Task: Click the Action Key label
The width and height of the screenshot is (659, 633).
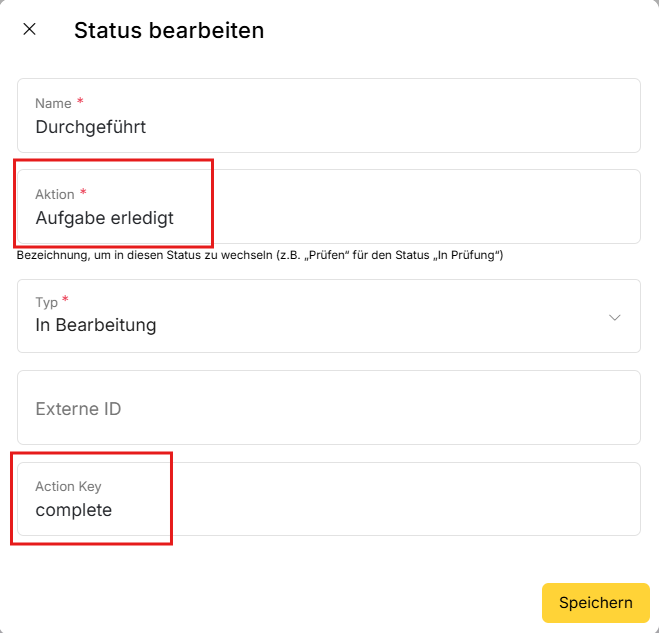Action: (x=68, y=486)
